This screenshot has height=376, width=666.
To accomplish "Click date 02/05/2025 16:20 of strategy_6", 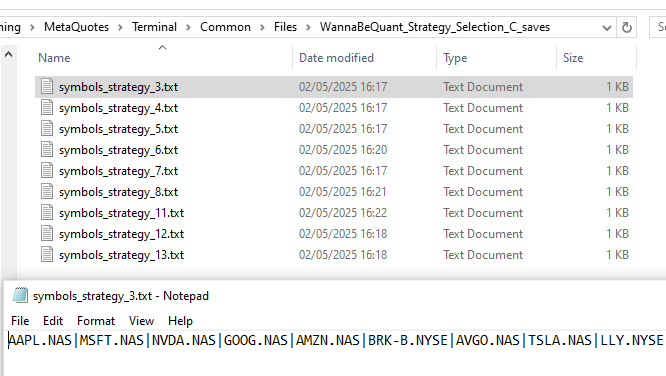I will 343,150.
